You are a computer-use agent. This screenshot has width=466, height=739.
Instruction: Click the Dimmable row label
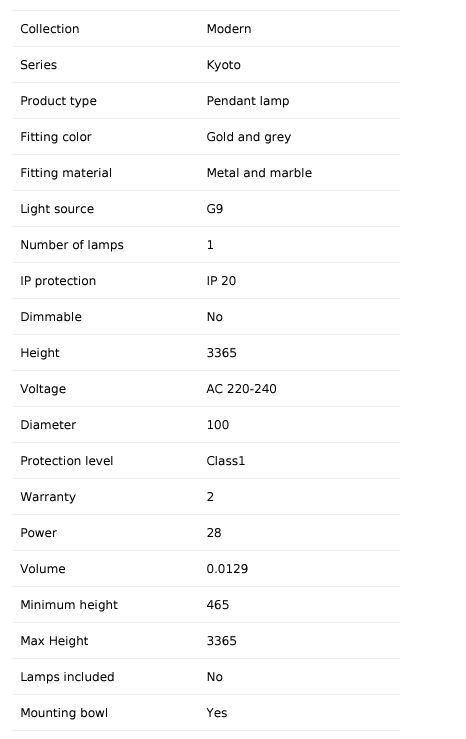pos(51,317)
